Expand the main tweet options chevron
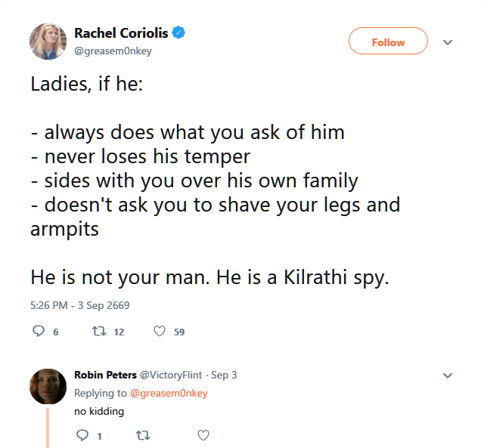The image size is (484, 448). pos(448,42)
